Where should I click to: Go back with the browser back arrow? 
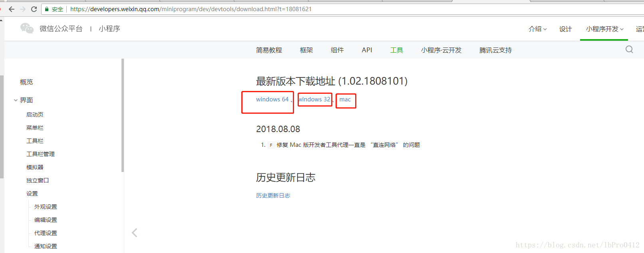click(12, 9)
